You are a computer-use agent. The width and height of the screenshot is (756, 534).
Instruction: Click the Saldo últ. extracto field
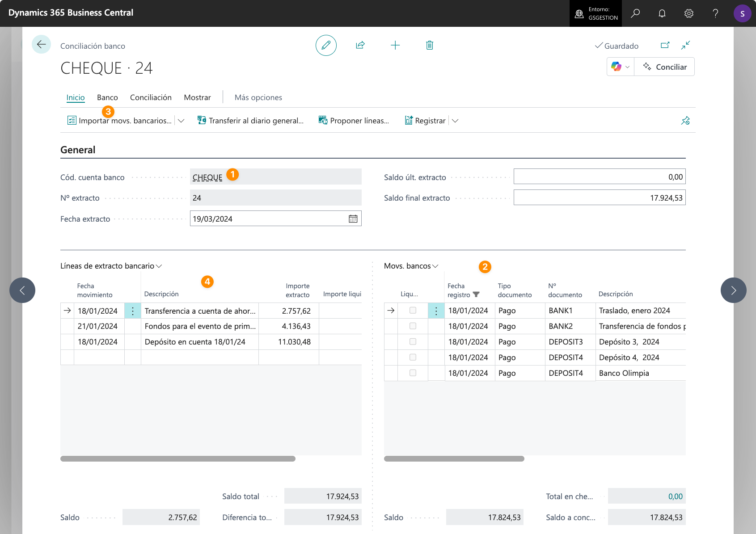[600, 177]
